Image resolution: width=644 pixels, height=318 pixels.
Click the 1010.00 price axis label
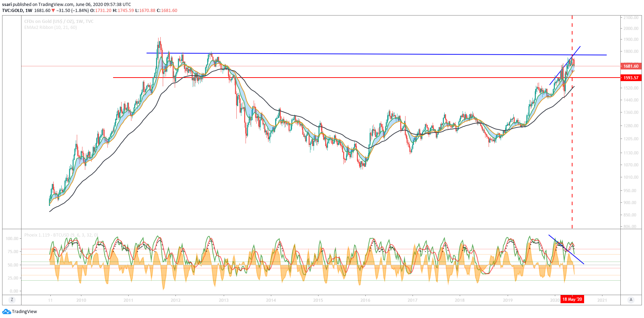(631, 177)
